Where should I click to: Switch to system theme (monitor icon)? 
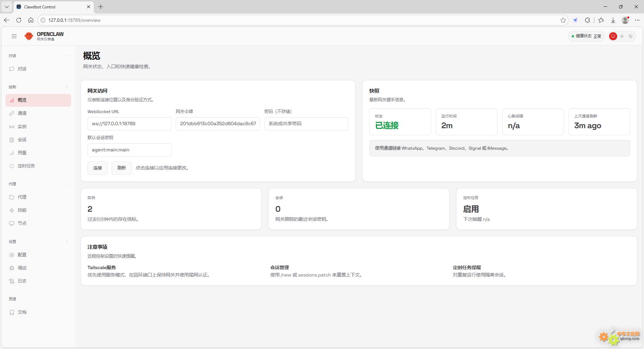613,36
